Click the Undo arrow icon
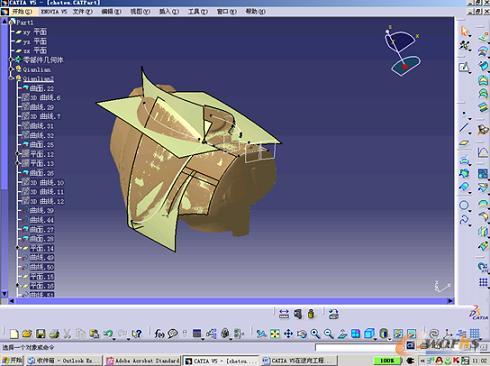 pos(108,333)
